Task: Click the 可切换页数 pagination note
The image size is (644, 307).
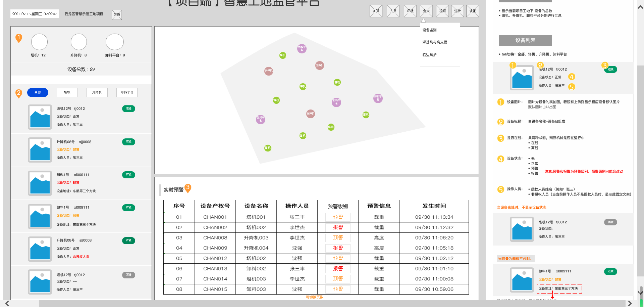Action: click(x=315, y=297)
